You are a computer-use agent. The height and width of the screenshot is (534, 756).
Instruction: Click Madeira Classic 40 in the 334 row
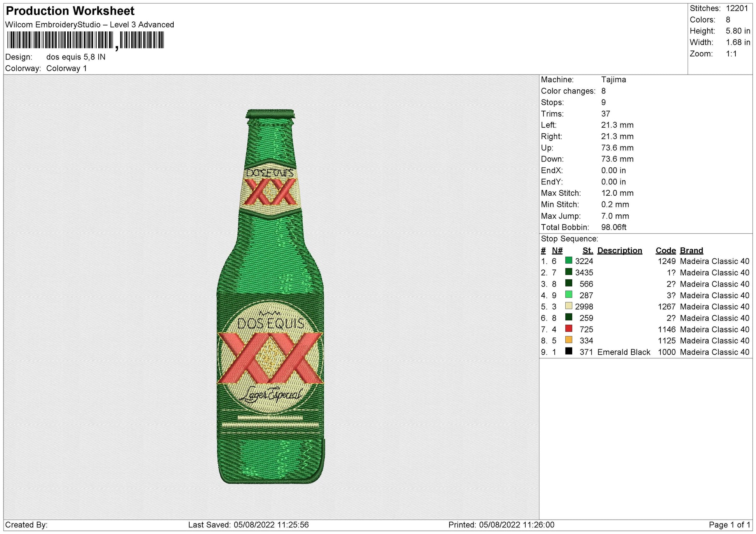click(x=715, y=341)
